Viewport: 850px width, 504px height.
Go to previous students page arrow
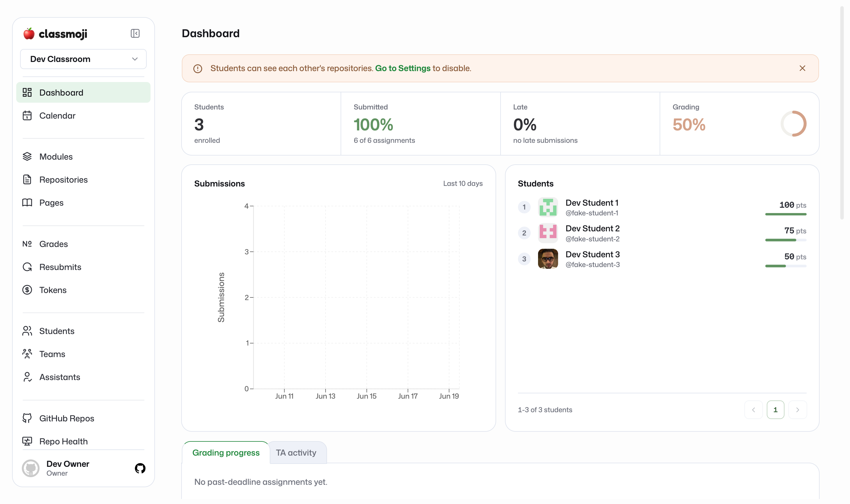click(753, 410)
